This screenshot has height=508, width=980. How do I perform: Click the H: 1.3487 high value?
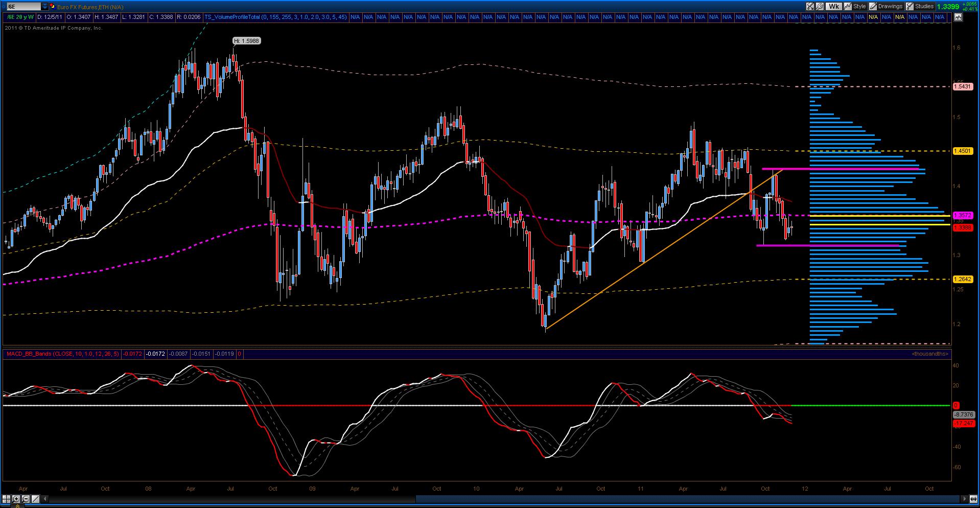coord(106,17)
